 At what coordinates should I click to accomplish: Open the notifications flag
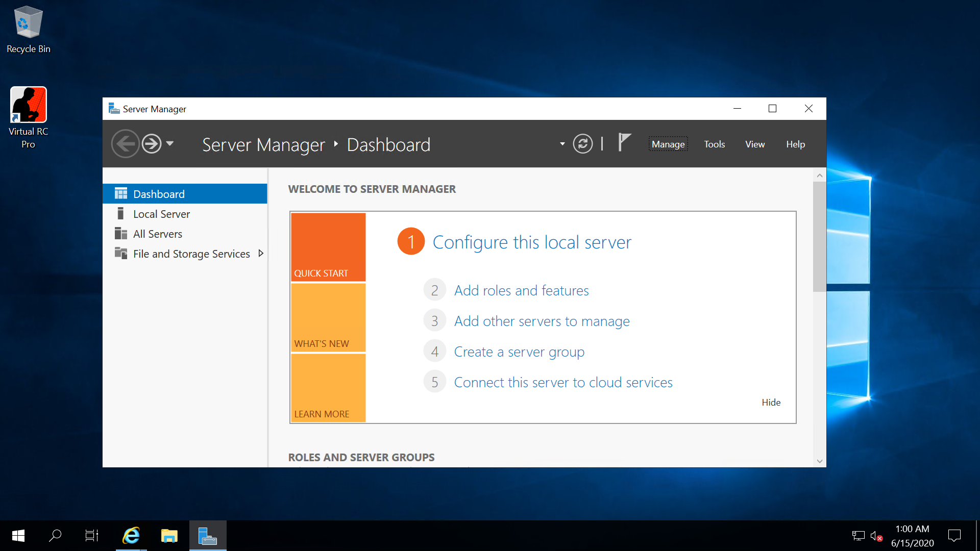pos(624,142)
